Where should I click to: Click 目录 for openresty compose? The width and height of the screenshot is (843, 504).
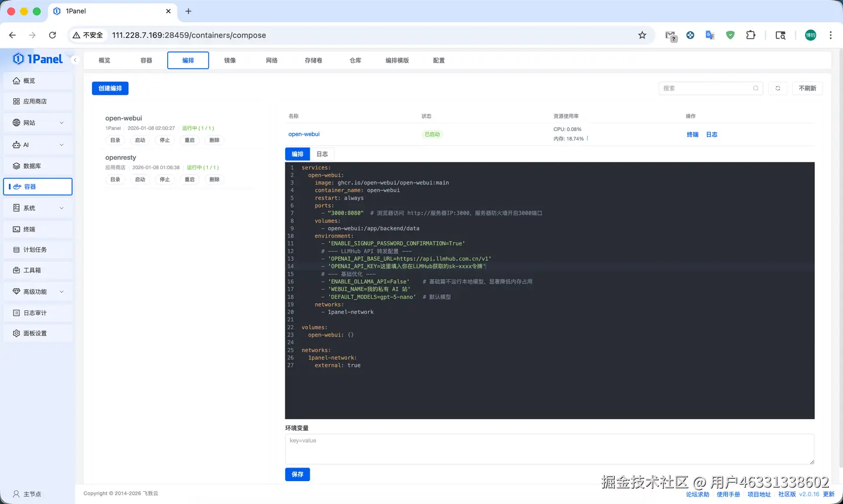115,180
